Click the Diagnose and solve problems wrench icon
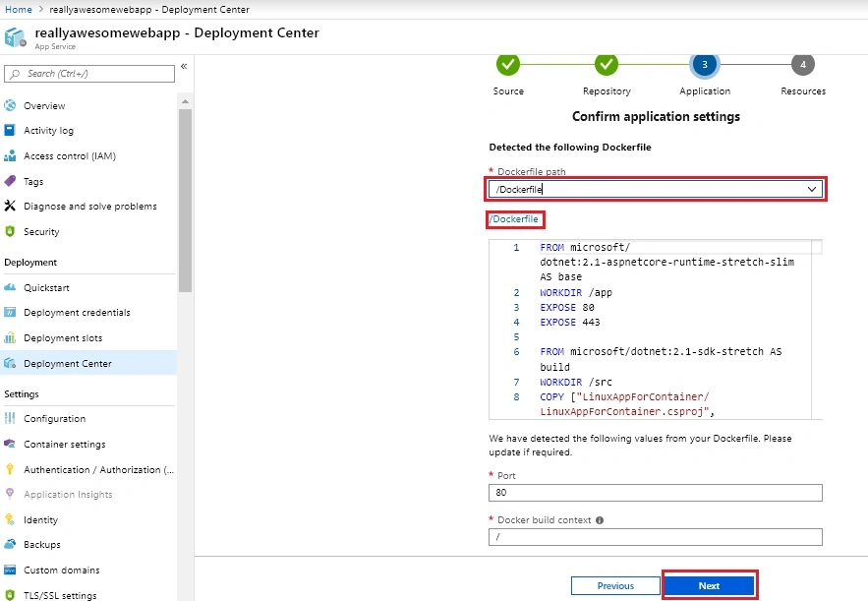868x601 pixels. (x=10, y=206)
